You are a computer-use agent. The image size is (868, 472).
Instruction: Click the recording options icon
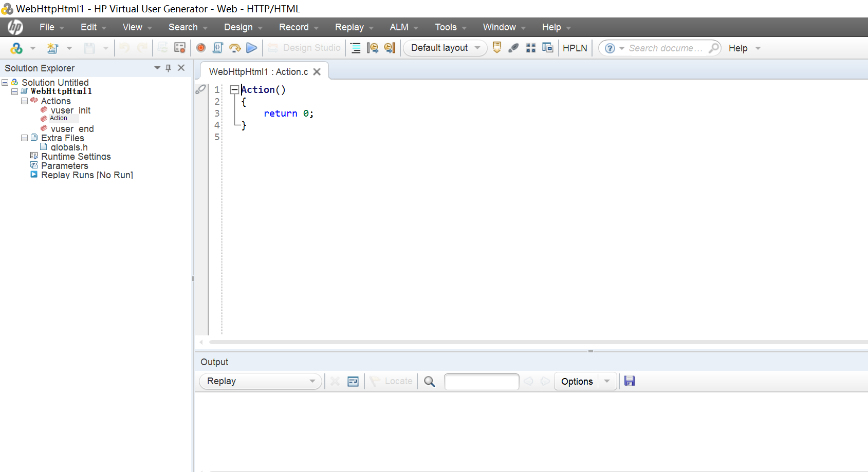(x=179, y=48)
